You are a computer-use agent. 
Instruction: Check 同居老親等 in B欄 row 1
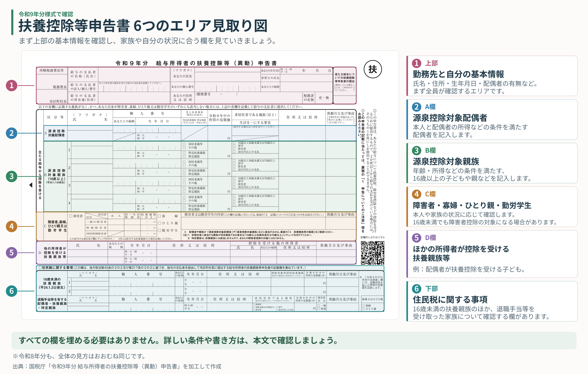point(184,144)
